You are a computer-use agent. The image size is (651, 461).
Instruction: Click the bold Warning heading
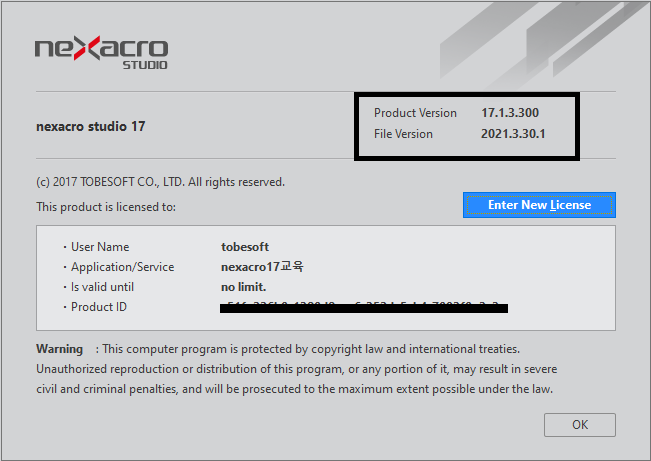(x=60, y=349)
